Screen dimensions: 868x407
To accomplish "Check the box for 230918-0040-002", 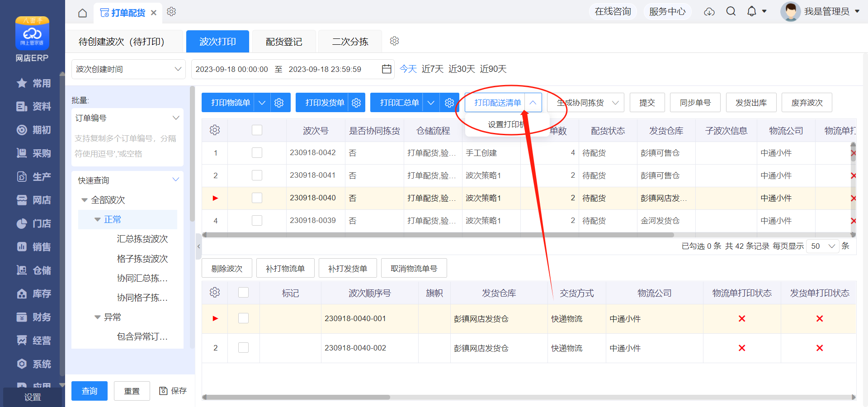I will click(x=243, y=348).
